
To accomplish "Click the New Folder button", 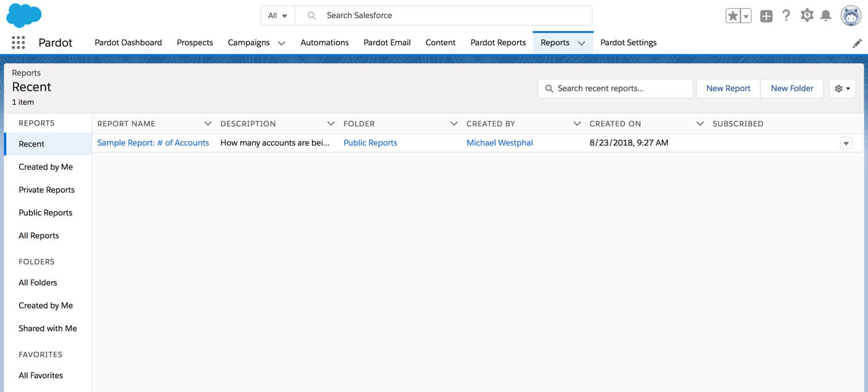I will pos(792,89).
